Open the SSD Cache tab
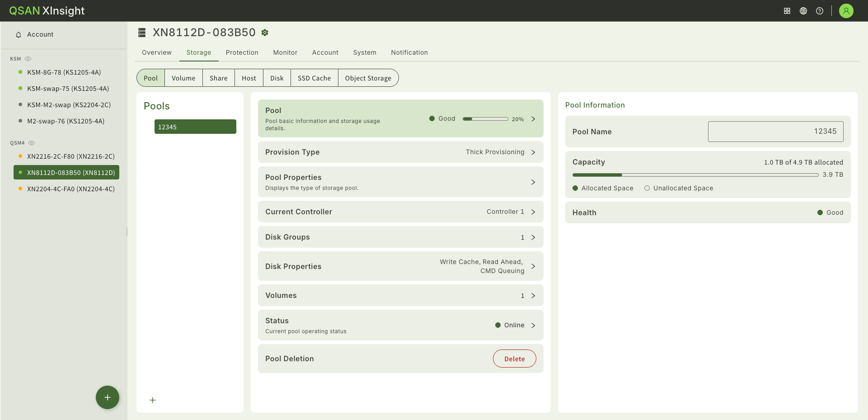Viewport: 868px width, 420px height. click(x=314, y=78)
